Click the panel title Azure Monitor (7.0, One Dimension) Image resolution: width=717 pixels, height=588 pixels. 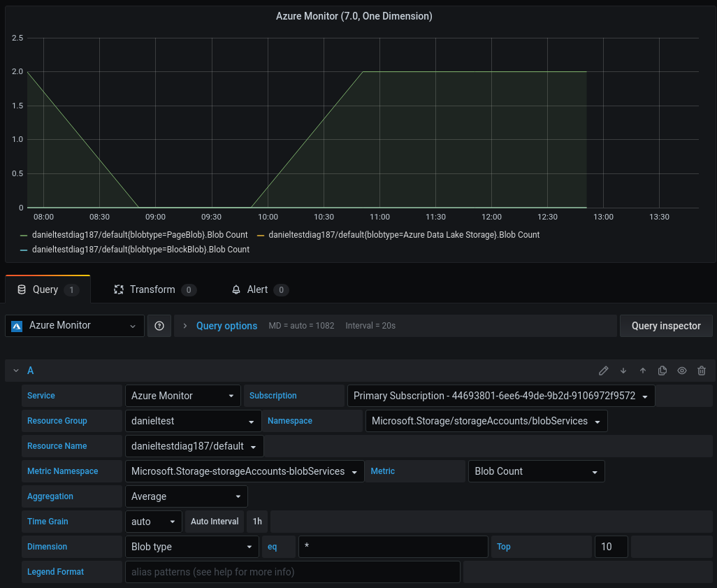pos(354,16)
